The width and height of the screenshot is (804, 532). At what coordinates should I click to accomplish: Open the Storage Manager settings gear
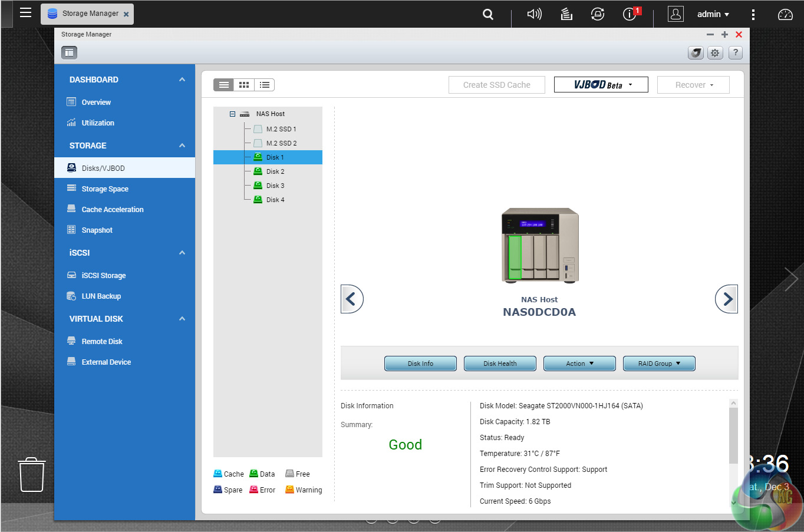click(715, 53)
